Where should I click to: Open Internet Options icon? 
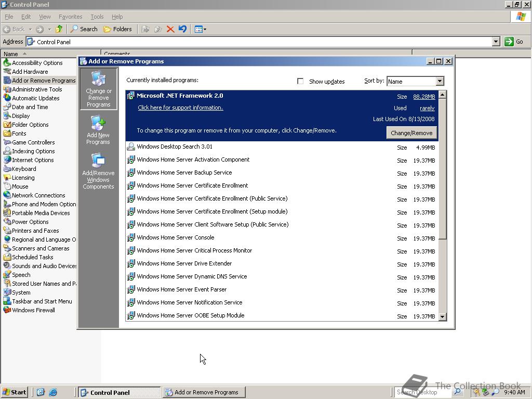point(7,160)
